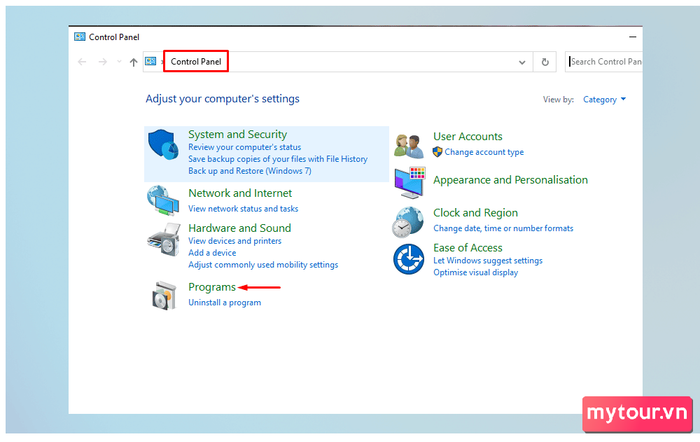The width and height of the screenshot is (700, 442).
Task: Open Appearance and Personalisation category
Action: point(510,180)
